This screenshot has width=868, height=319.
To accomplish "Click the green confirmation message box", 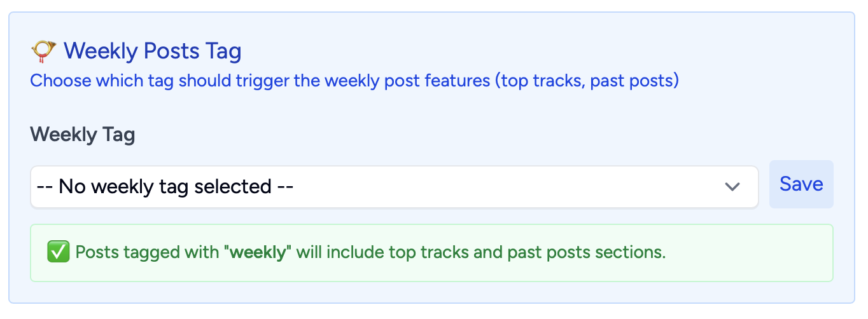I will click(x=431, y=253).
